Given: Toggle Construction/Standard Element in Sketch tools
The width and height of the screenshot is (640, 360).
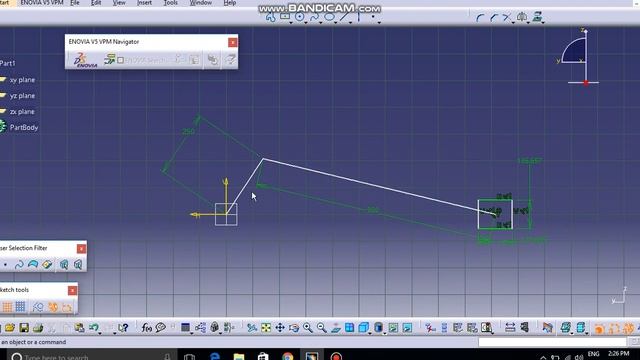Looking at the screenshot, I should [38, 307].
